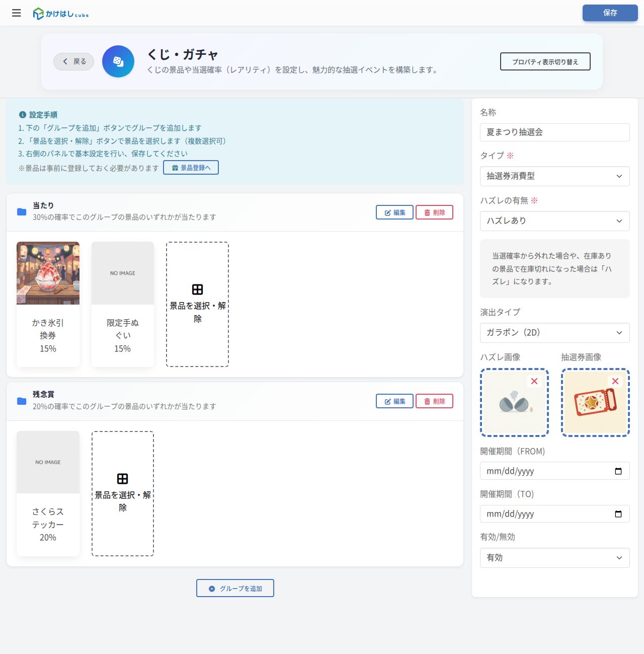Viewport: 644px width, 654px height.
Task: Save with the 保存 button
Action: coord(610,13)
